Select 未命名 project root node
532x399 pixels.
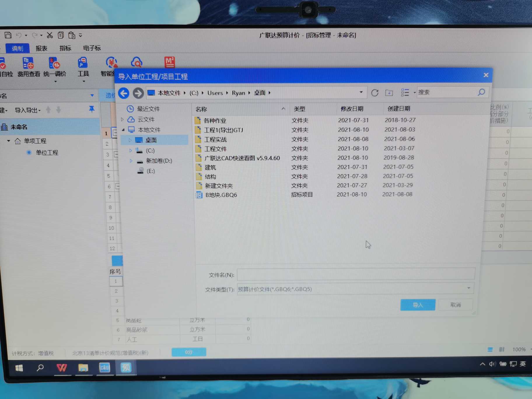[19, 127]
